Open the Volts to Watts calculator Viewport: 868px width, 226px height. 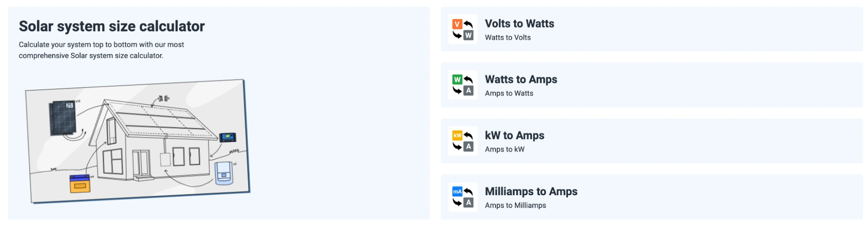(x=519, y=24)
